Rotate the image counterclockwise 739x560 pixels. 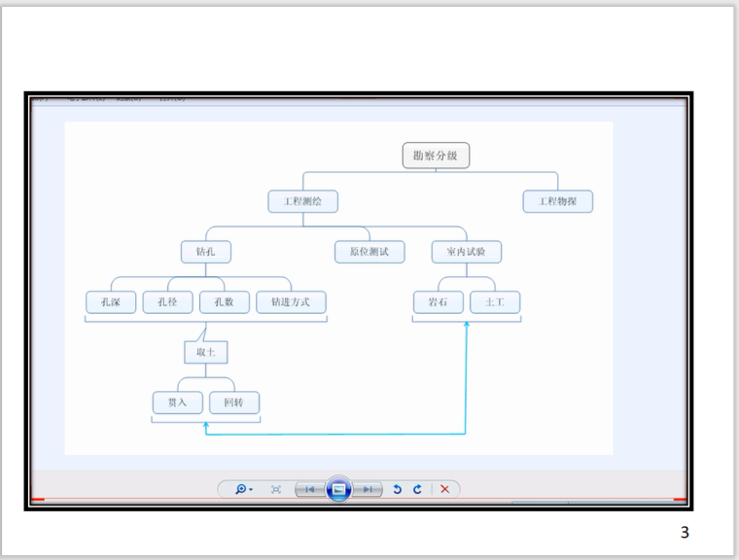click(399, 488)
